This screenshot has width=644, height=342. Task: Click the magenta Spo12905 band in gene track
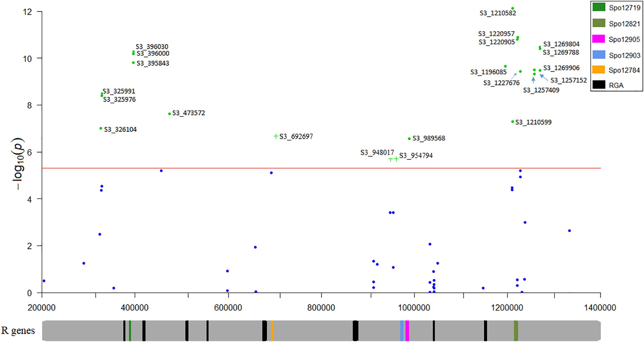click(407, 330)
